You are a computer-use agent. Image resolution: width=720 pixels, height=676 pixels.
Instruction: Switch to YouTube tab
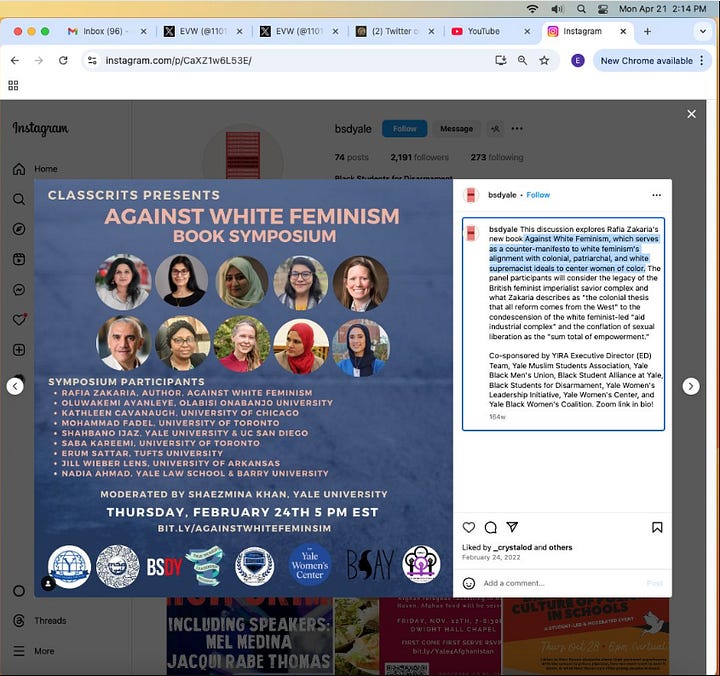(483, 31)
